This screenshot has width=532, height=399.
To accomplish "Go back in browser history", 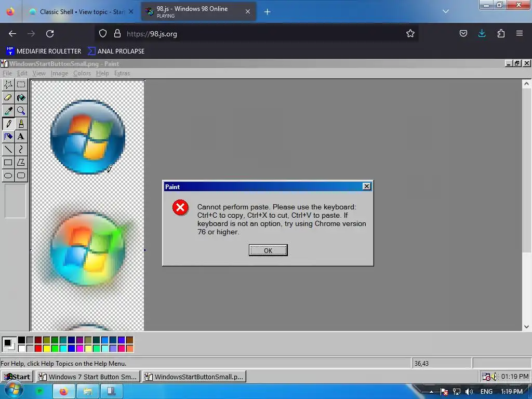I will point(12,34).
